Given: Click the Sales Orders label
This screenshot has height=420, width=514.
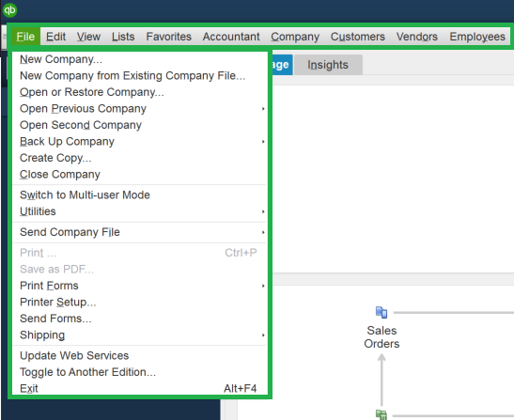Looking at the screenshot, I should 382,337.
